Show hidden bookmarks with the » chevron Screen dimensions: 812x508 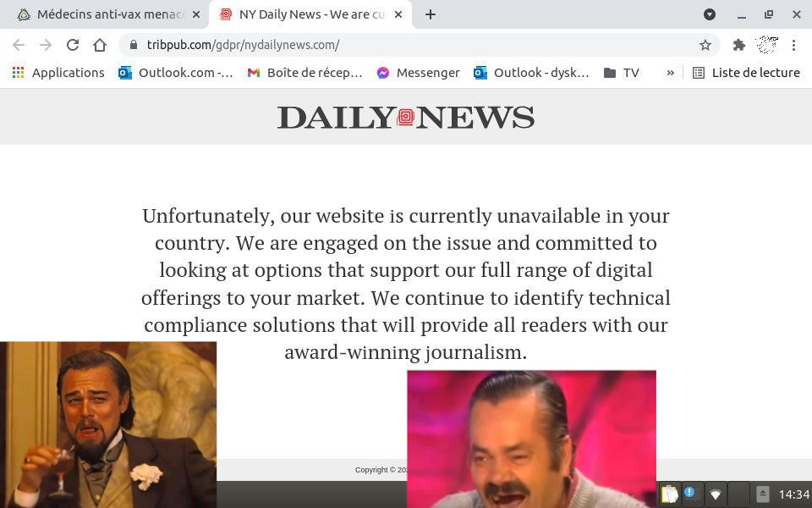(x=670, y=73)
